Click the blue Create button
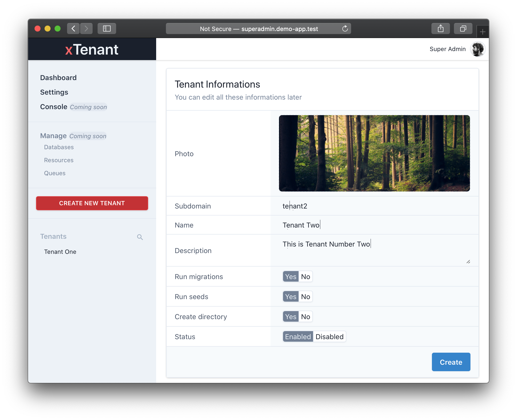This screenshot has width=517, height=420. (x=451, y=362)
